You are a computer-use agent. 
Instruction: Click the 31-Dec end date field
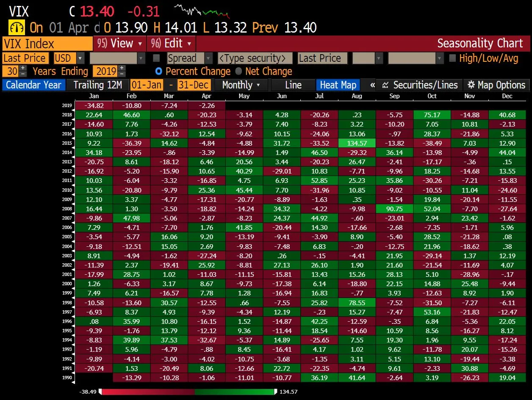[194, 85]
